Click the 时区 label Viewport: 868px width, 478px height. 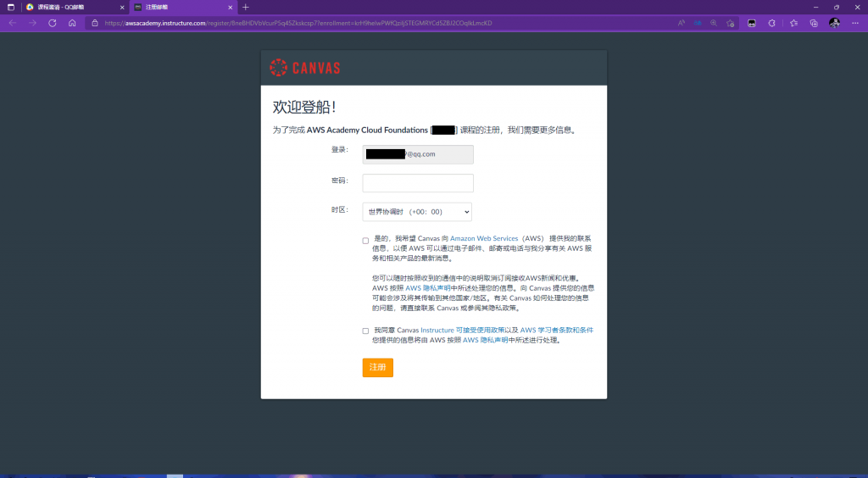point(339,209)
